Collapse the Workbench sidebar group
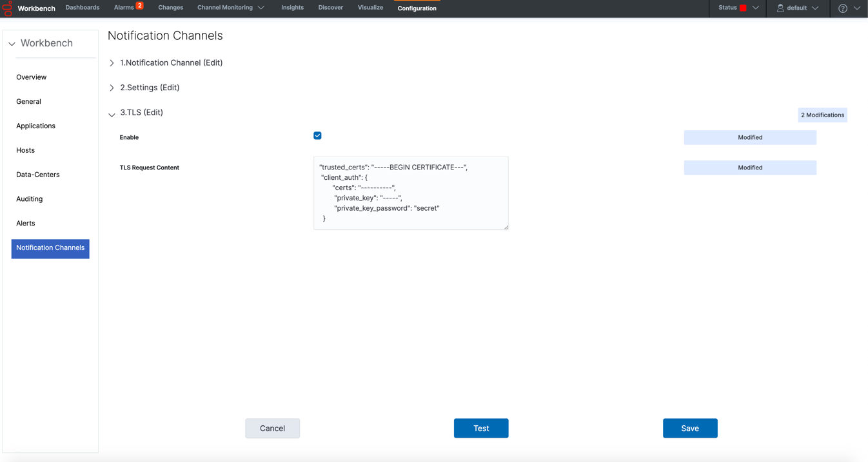The image size is (868, 462). (x=12, y=44)
